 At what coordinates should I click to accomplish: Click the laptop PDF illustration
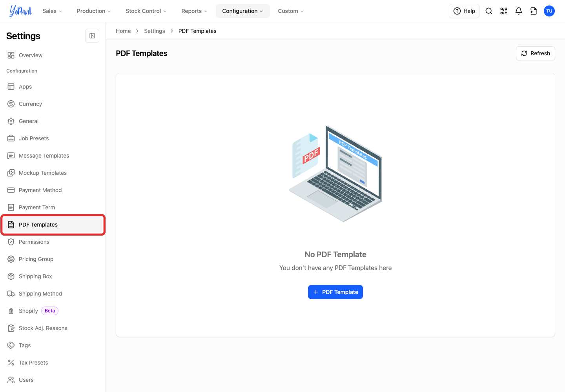335,174
